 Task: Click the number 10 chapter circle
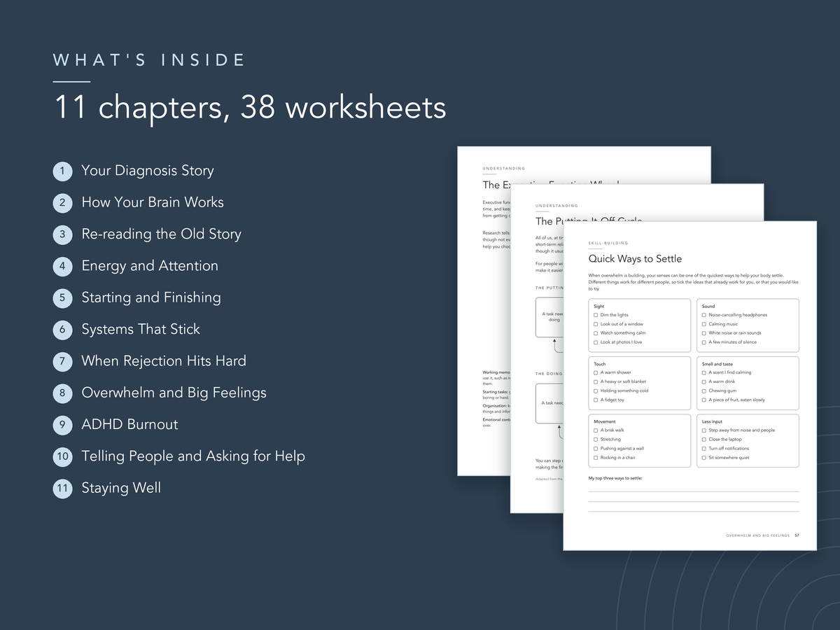pyautogui.click(x=62, y=456)
